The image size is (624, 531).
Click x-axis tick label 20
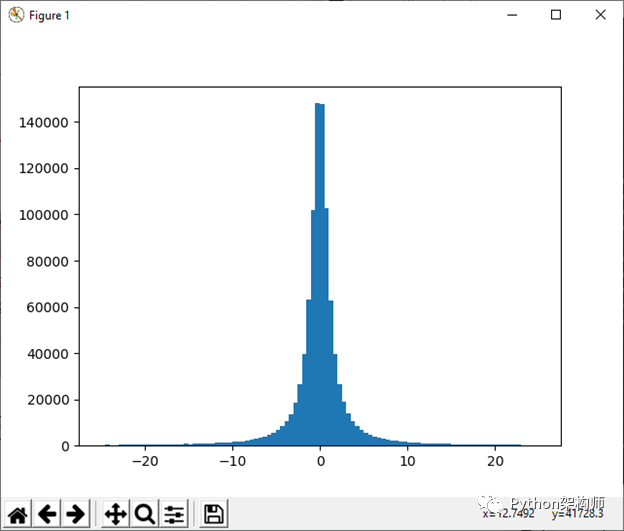495,461
